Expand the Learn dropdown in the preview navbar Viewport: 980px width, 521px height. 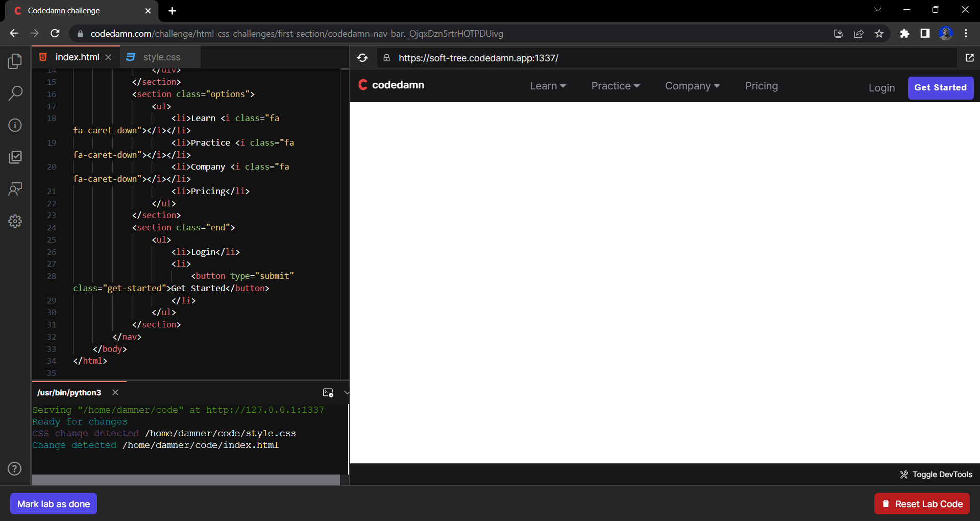[x=547, y=86]
